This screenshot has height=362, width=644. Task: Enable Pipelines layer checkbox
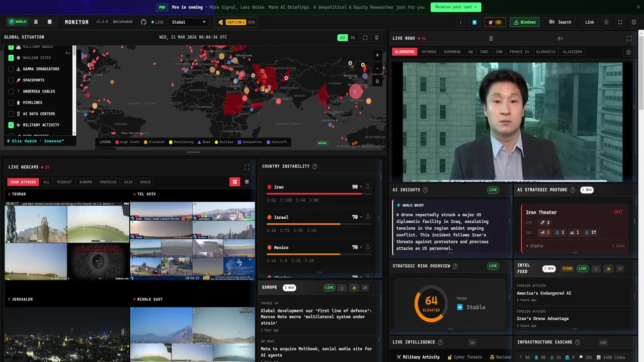11,103
